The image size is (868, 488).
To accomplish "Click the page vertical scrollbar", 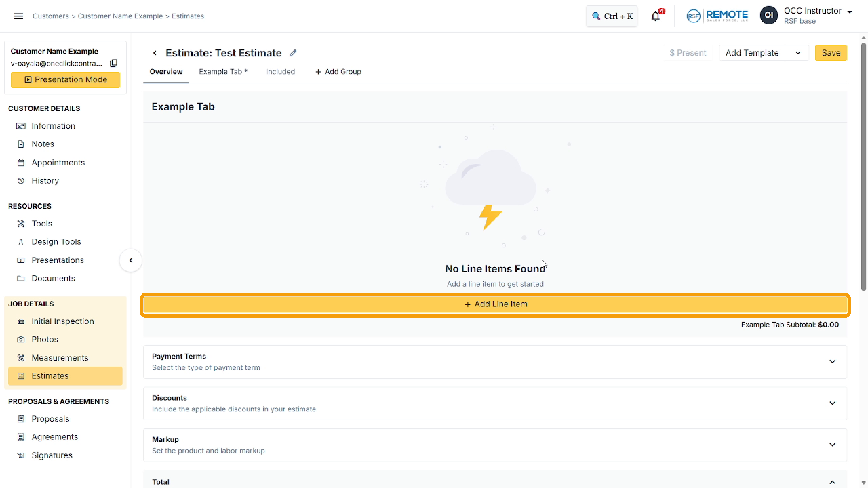I will (863, 166).
